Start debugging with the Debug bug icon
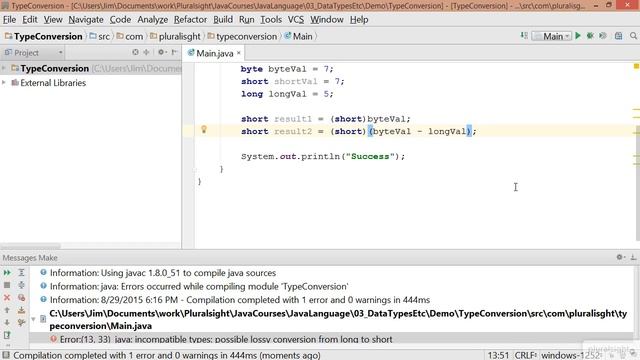This screenshot has height=360, width=640. 590,36
